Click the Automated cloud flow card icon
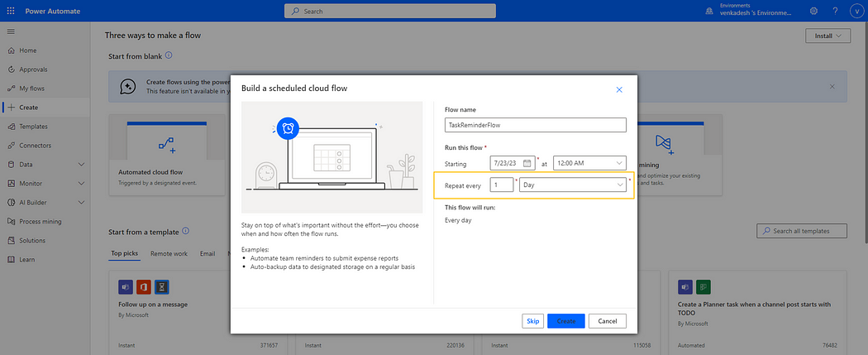The image size is (868, 355). 167,145
